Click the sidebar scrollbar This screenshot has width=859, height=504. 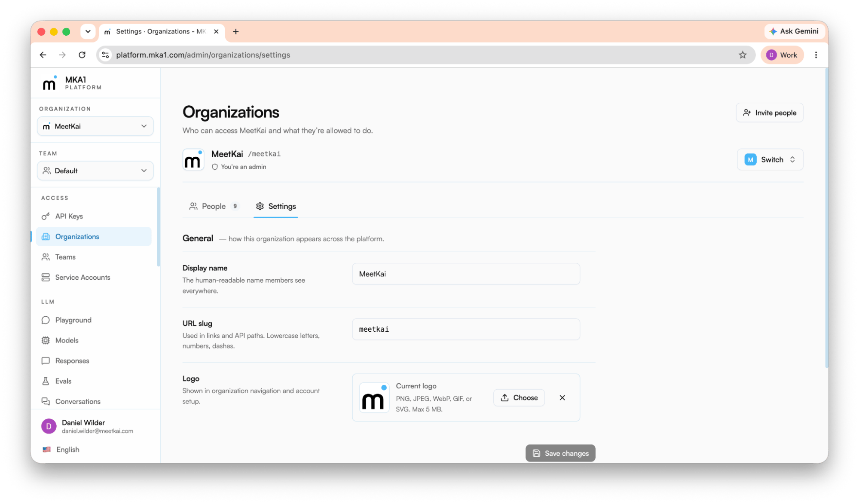click(159, 226)
